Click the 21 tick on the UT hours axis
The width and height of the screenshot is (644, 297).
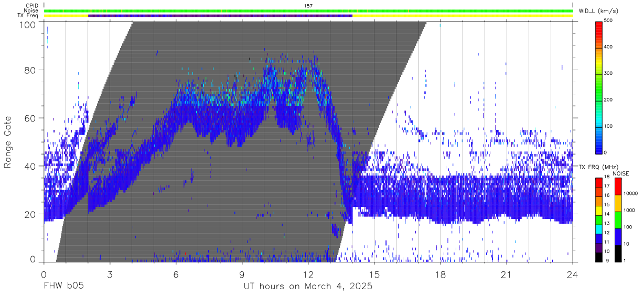click(507, 275)
